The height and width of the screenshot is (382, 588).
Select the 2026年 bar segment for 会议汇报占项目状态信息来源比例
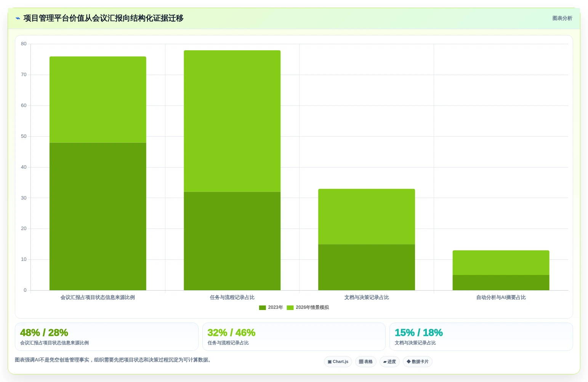98,99
